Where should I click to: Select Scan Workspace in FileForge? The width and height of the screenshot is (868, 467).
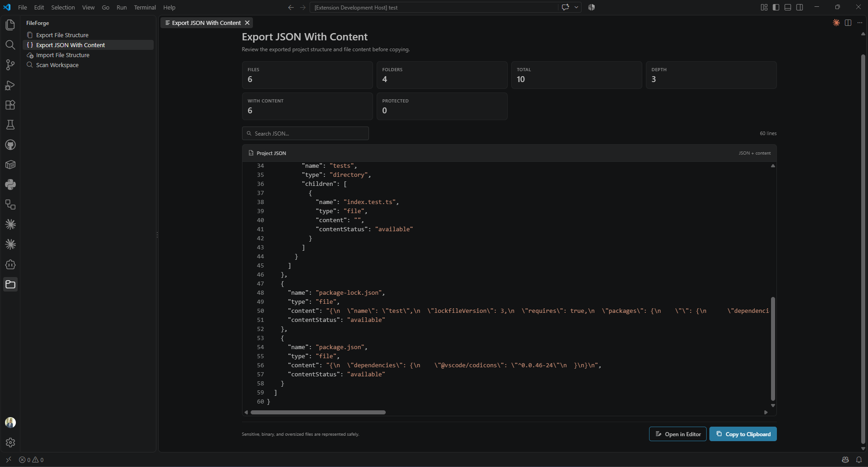88,65
